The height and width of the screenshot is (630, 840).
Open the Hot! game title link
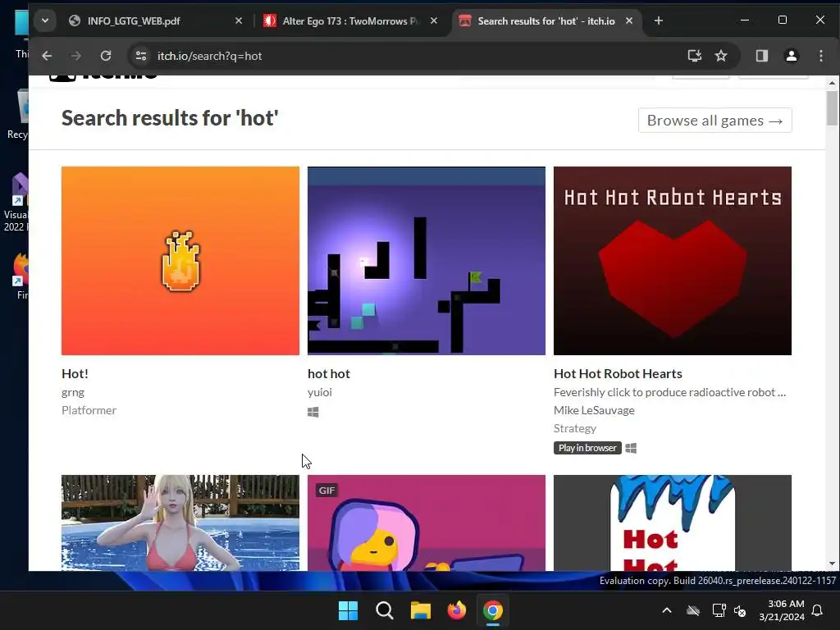coord(75,373)
